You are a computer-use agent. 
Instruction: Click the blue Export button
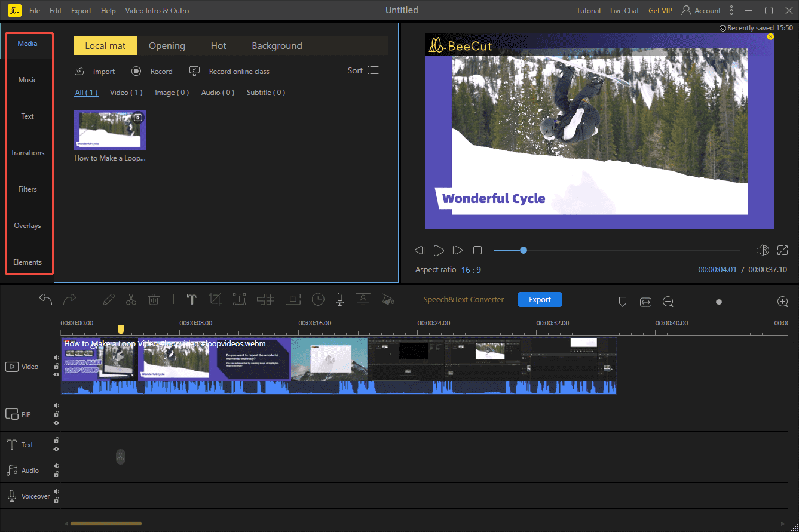(x=540, y=299)
